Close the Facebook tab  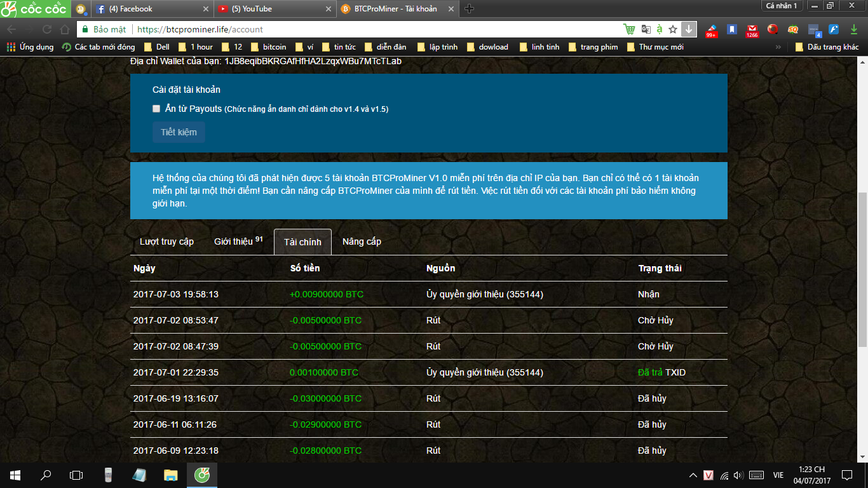coord(205,9)
